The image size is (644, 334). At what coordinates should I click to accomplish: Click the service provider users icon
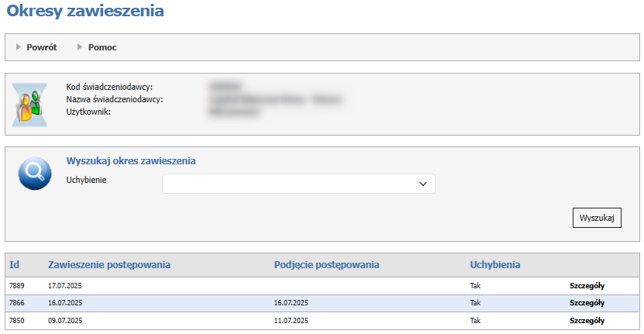click(x=29, y=105)
